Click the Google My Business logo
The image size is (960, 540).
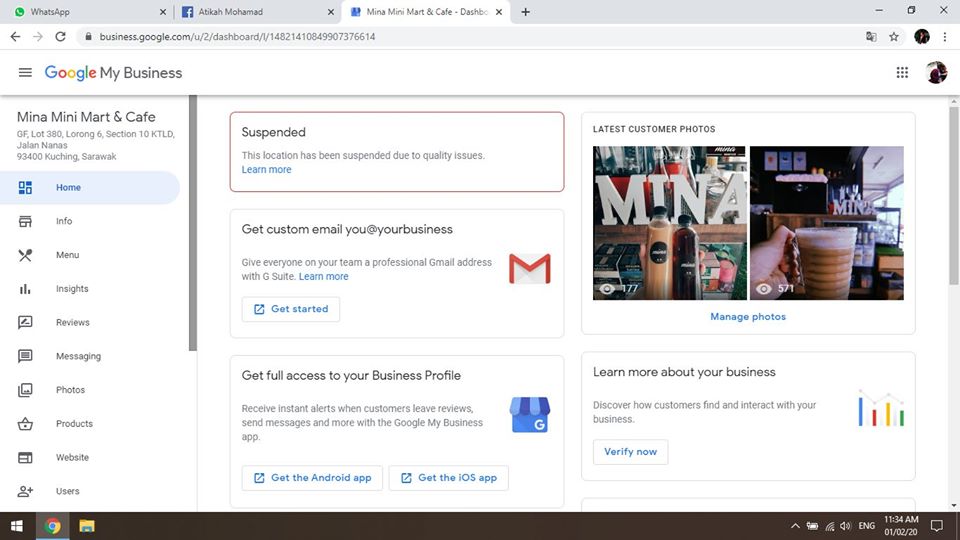pyautogui.click(x=113, y=73)
